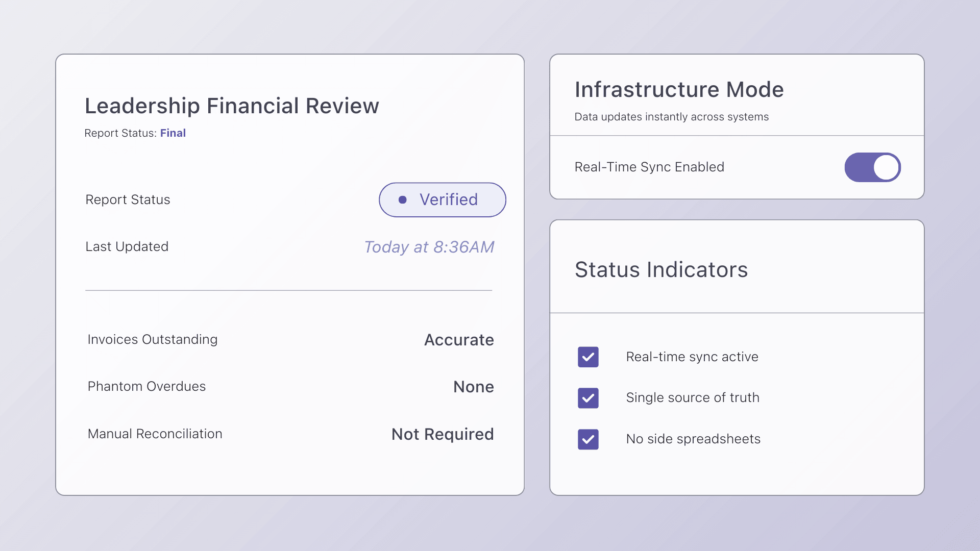Click the Invoices Outstanding label
Screen dimensions: 980x551
[x=152, y=339]
